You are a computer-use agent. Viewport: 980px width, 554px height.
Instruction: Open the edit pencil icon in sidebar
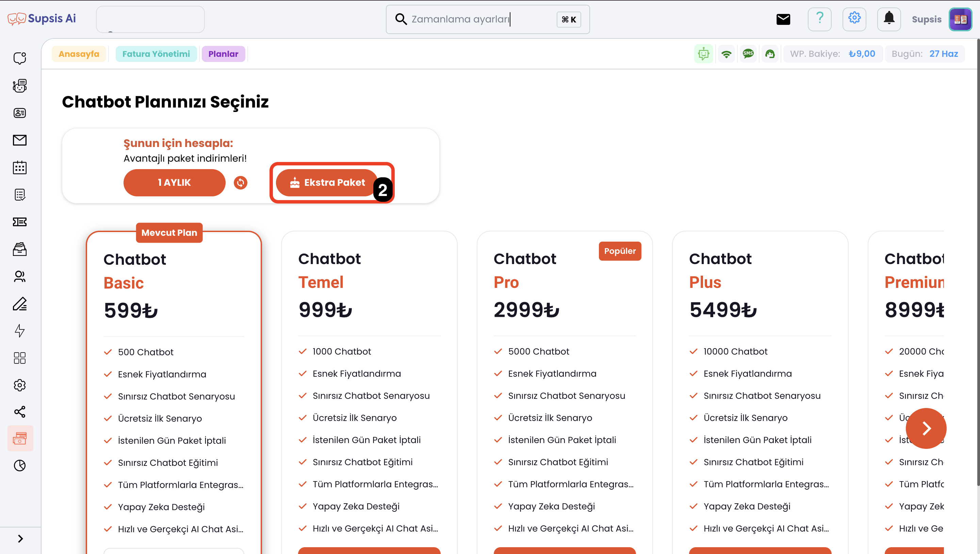[x=20, y=304]
